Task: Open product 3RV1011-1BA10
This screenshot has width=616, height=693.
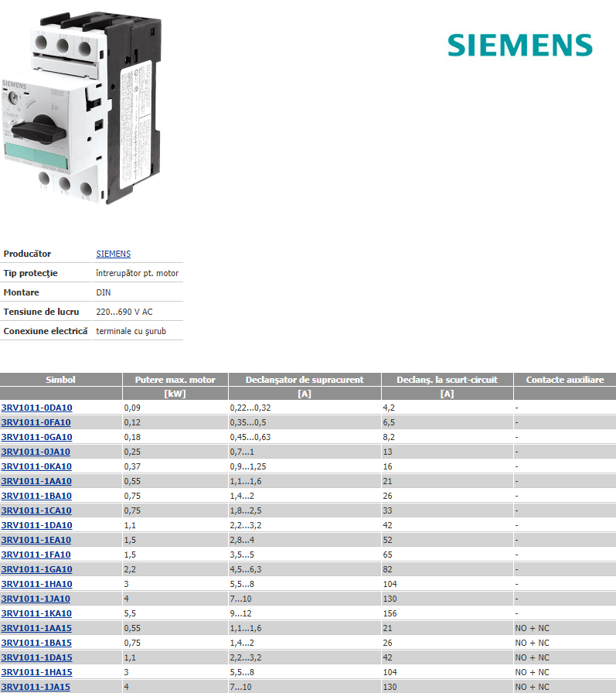Action: point(36,496)
